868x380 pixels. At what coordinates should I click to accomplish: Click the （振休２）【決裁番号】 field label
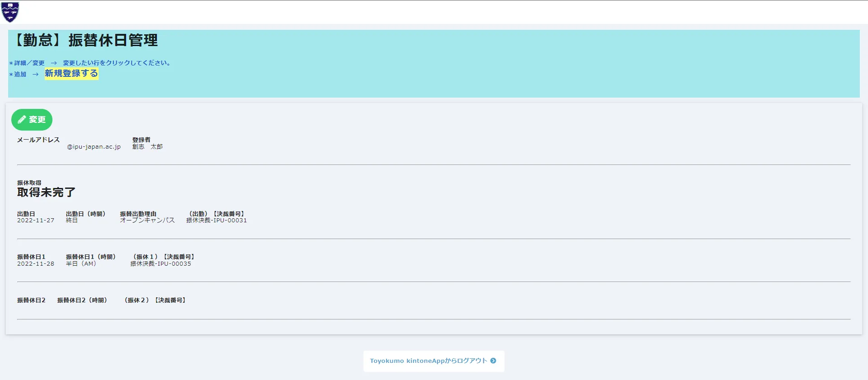(x=155, y=300)
